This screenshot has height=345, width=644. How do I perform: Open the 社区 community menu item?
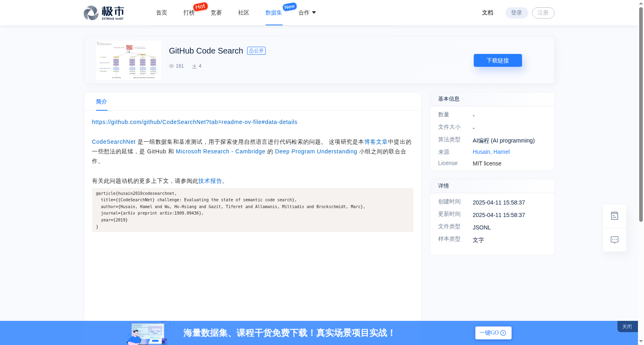pos(244,13)
